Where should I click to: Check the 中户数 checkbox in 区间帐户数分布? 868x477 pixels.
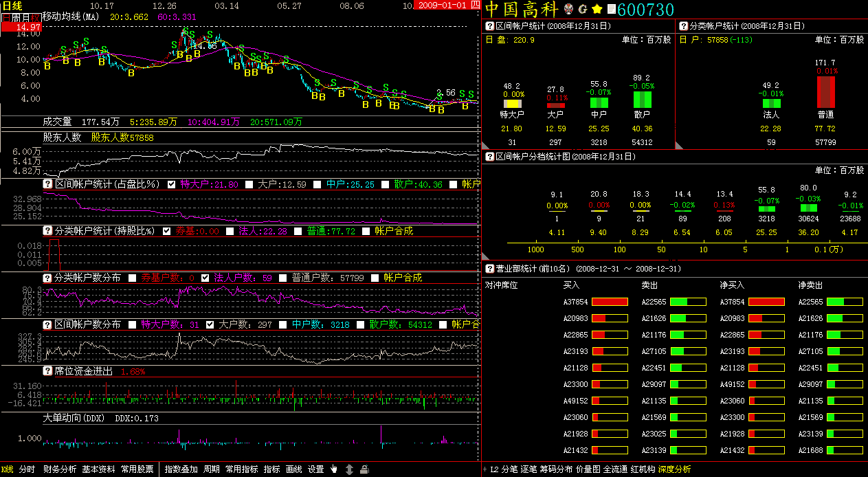tap(283, 324)
